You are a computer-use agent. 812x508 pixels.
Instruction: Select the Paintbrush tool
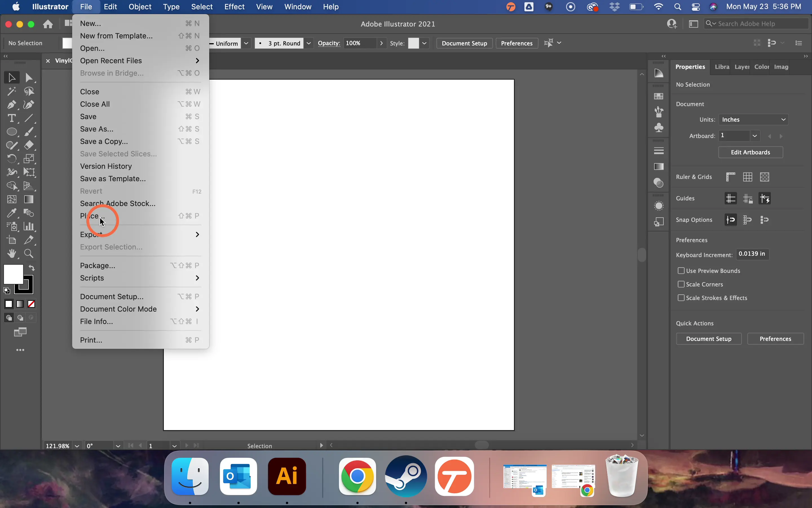click(x=29, y=132)
